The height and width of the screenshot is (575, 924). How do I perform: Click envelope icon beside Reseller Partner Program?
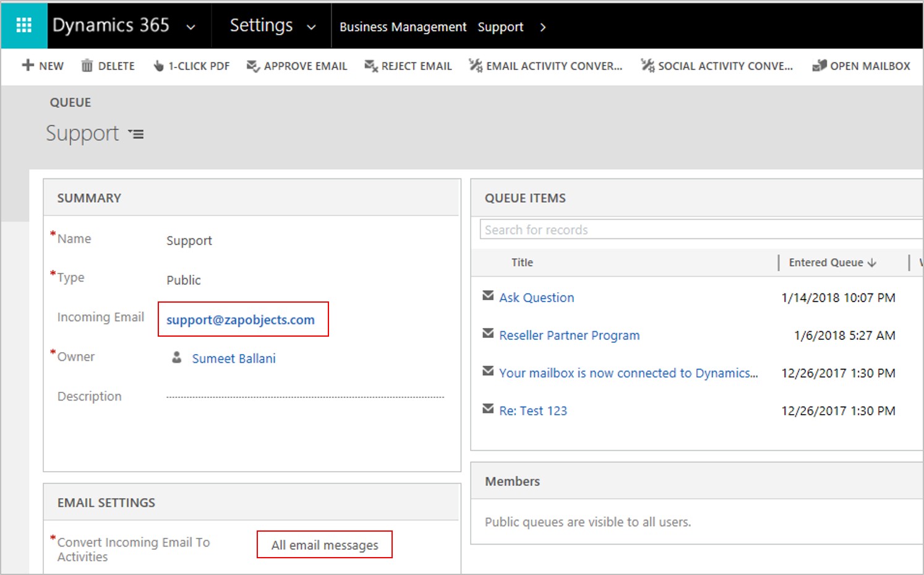pyautogui.click(x=488, y=334)
